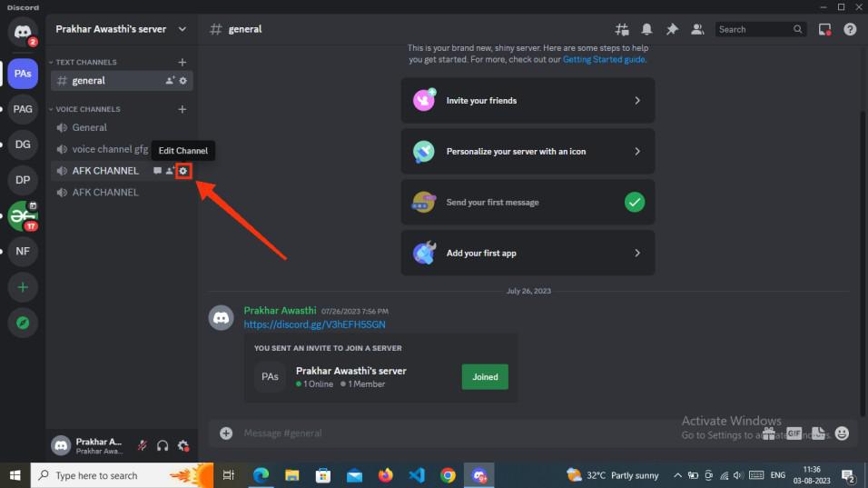Viewport: 868px width, 488px height.
Task: Click Prakhar Awasthi username in message
Action: point(281,310)
